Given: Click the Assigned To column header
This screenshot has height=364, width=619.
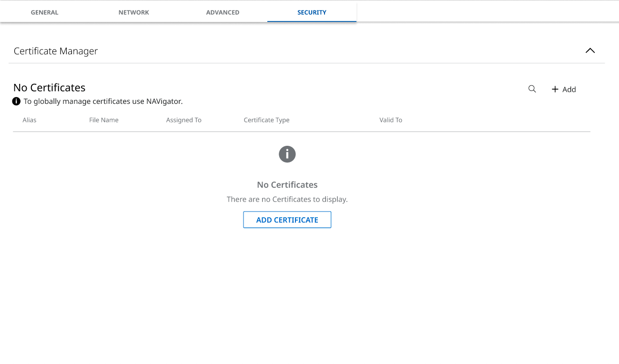Looking at the screenshot, I should click(x=183, y=120).
